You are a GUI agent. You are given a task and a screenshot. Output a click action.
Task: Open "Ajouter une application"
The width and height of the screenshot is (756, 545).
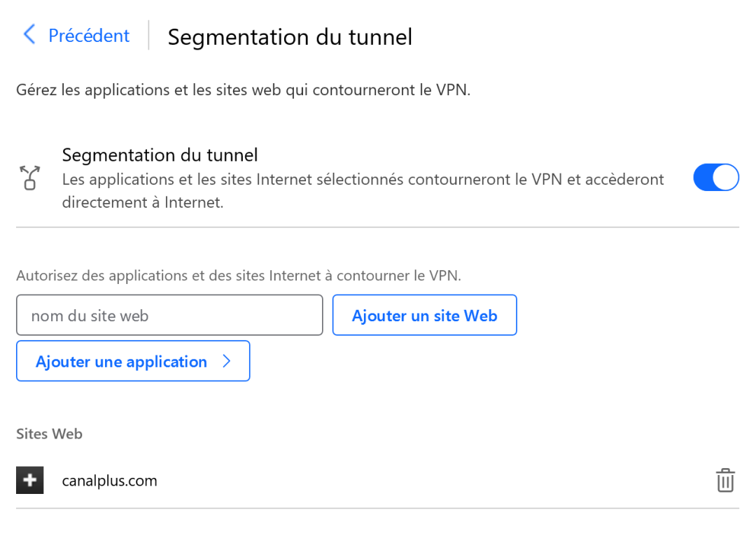[122, 362]
